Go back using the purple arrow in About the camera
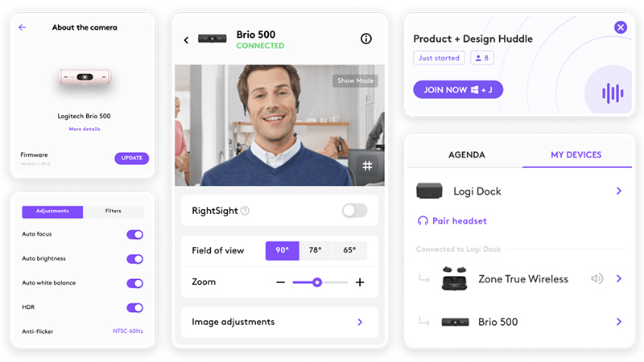The height and width of the screenshot is (362, 644). (23, 27)
